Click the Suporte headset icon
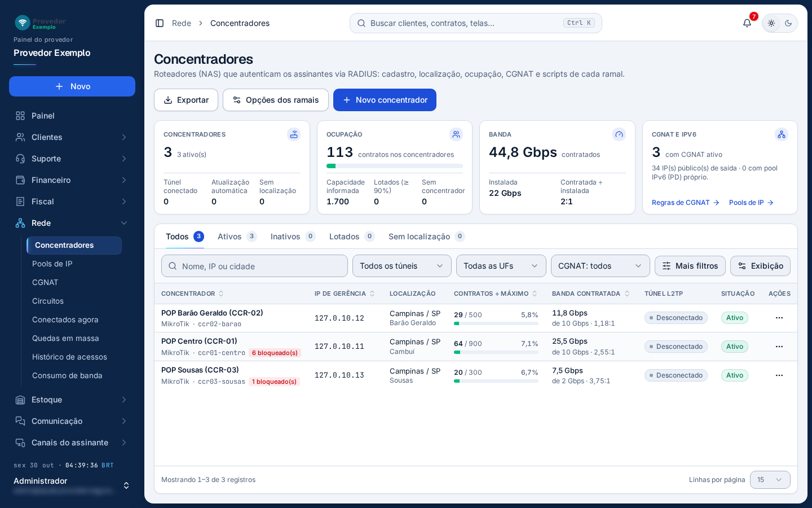This screenshot has width=812, height=508. 20,159
